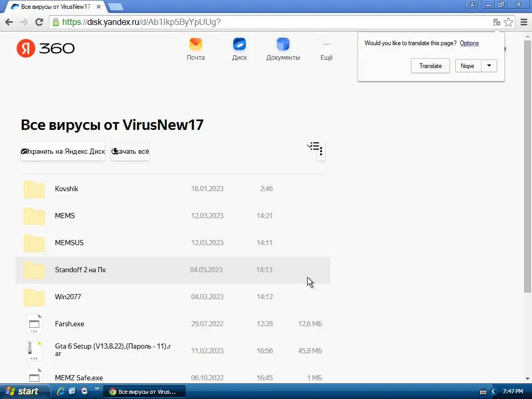Screen dimensions: 532x399
Task: Open Документы service icon
Action: (x=283, y=44)
